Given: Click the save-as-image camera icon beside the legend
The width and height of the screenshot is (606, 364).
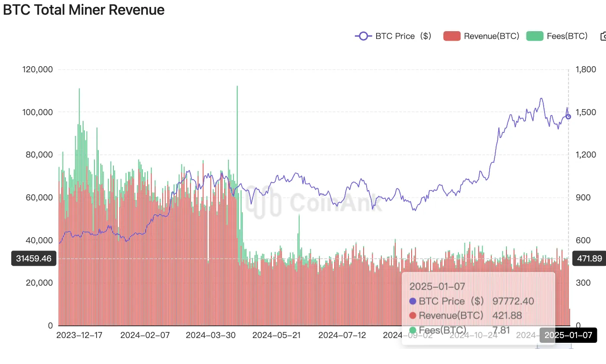Looking at the screenshot, I should [x=603, y=36].
